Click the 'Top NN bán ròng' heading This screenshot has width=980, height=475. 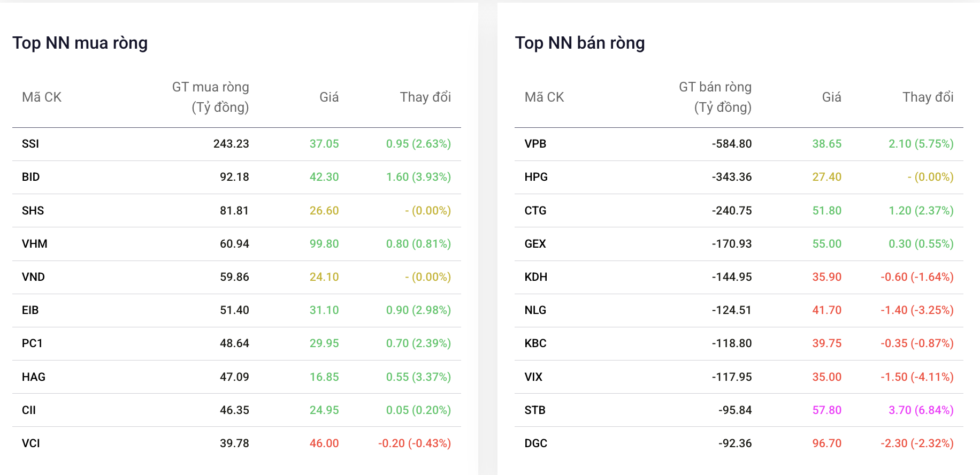click(580, 43)
